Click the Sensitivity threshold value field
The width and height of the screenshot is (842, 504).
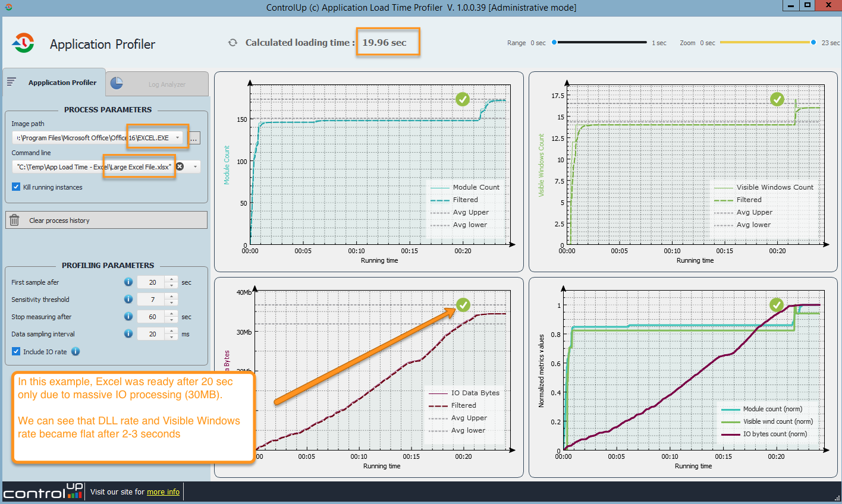(x=152, y=300)
